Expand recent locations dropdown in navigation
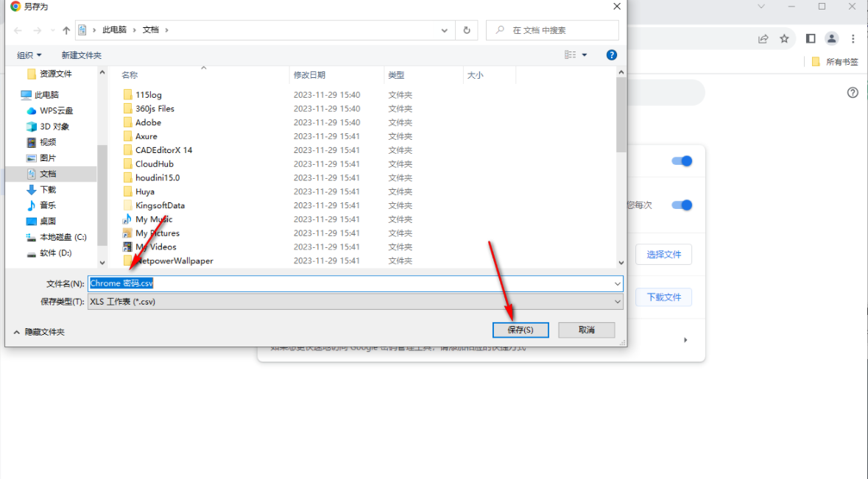Viewport: 868px width, 479px height. (x=52, y=30)
